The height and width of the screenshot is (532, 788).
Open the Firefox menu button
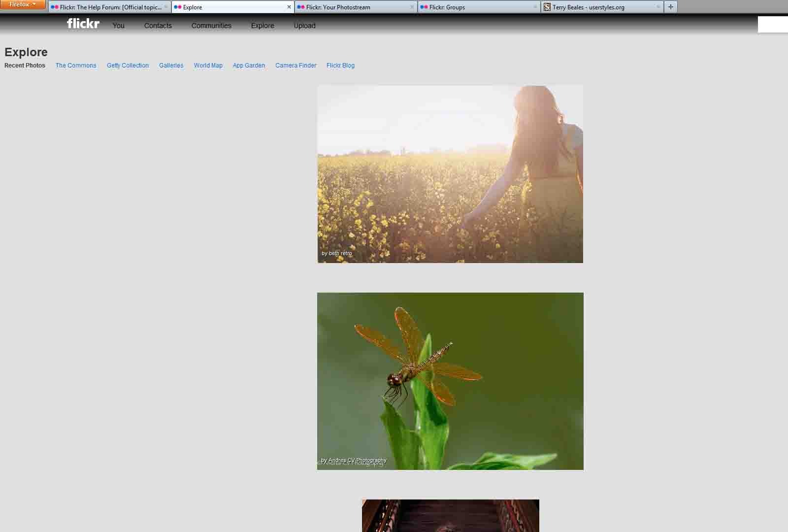pyautogui.click(x=23, y=4)
